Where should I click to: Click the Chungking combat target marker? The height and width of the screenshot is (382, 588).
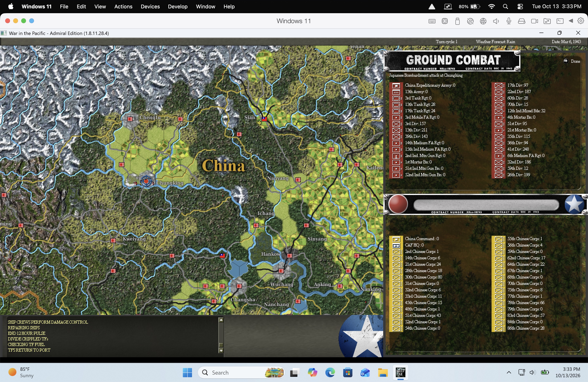[146, 181]
